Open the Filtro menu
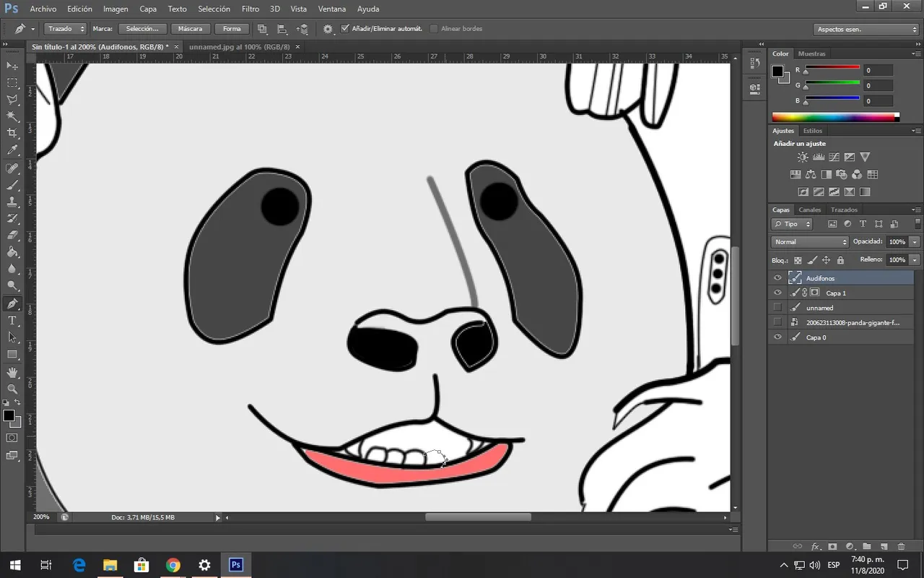924x578 pixels. 250,9
